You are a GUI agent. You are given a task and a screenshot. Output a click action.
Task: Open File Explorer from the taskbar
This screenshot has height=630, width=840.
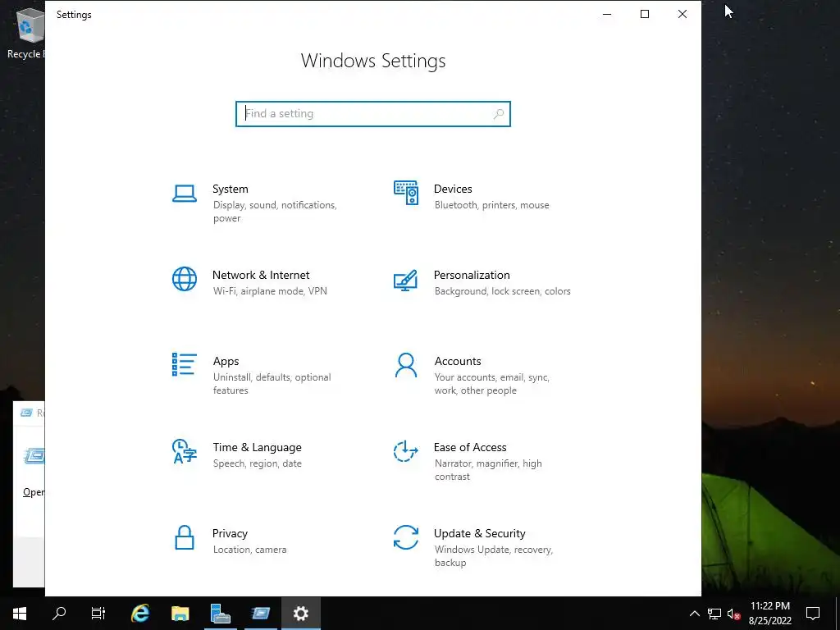coord(180,614)
